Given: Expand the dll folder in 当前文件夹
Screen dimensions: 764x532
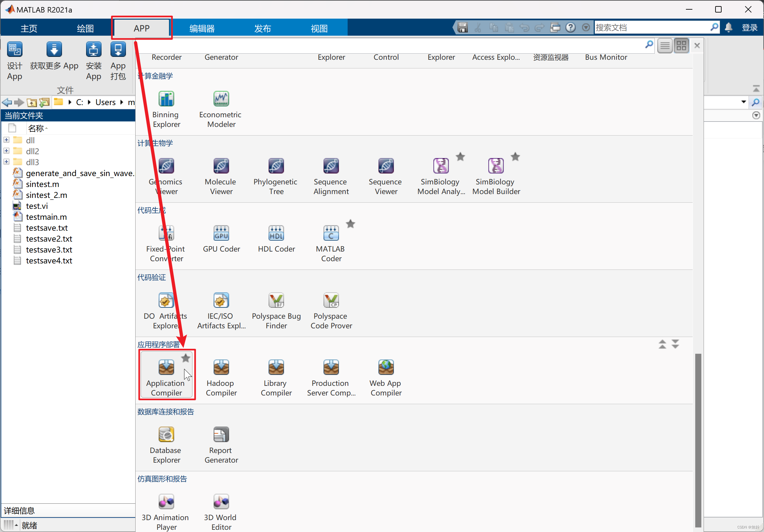Looking at the screenshot, I should pyautogui.click(x=6, y=140).
